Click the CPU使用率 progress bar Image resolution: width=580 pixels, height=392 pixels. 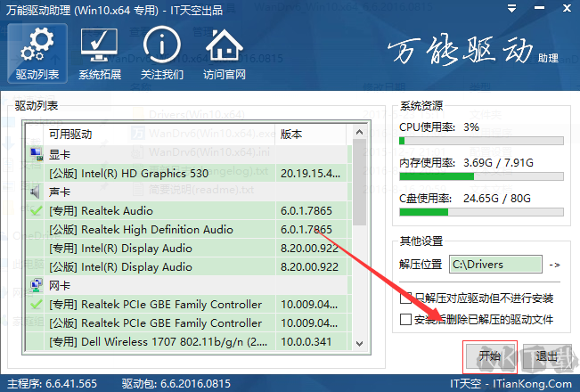coord(481,141)
